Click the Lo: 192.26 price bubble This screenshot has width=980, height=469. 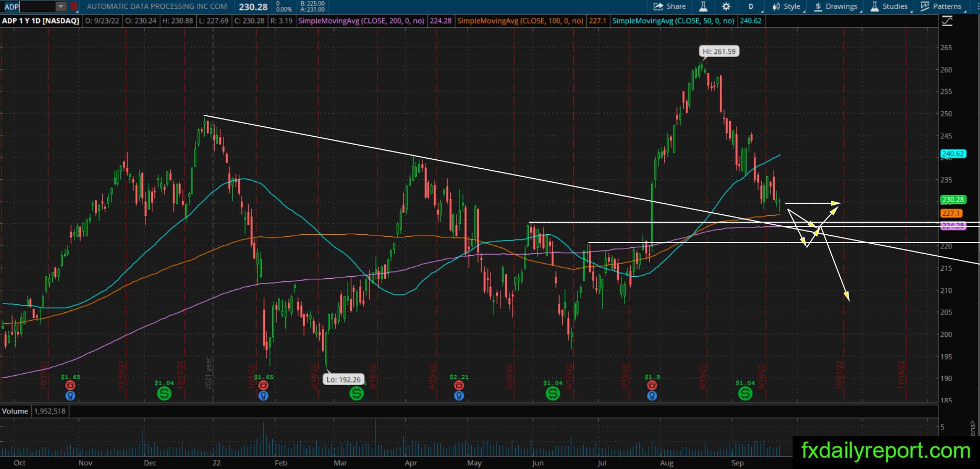pyautogui.click(x=343, y=379)
